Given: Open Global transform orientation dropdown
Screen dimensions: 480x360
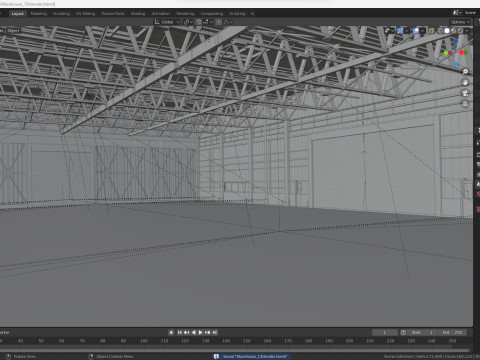Looking at the screenshot, I should coord(167,22).
